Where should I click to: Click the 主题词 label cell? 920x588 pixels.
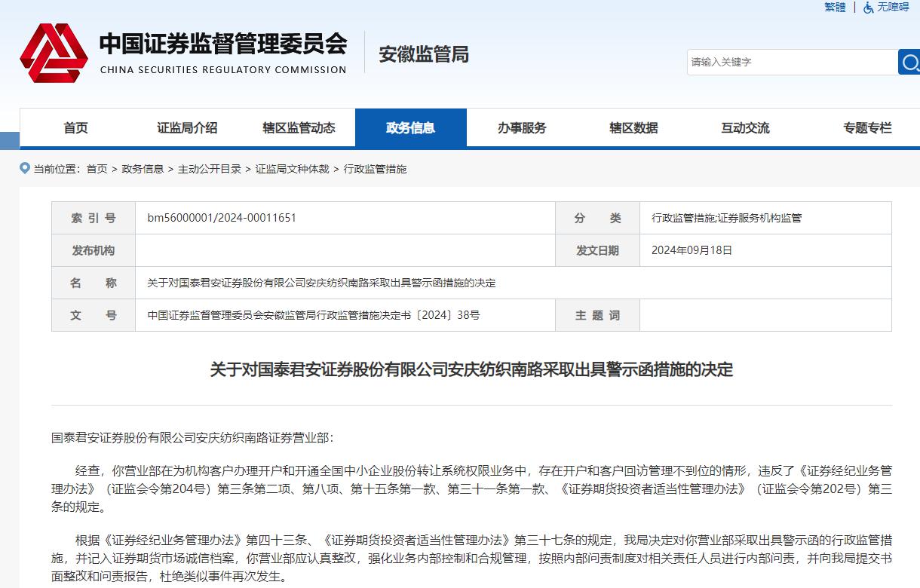click(x=597, y=315)
